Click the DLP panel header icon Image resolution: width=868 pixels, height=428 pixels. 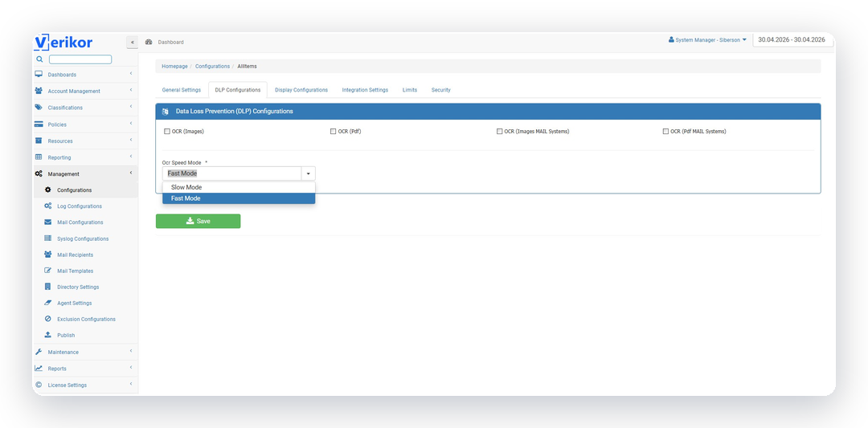165,111
